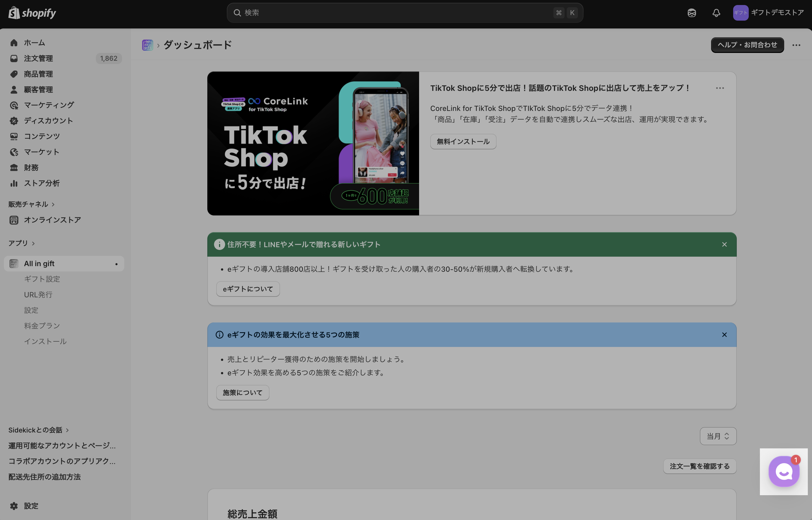The image size is (812, 520).
Task: Dismiss the green 住所不要 banner
Action: tap(724, 244)
